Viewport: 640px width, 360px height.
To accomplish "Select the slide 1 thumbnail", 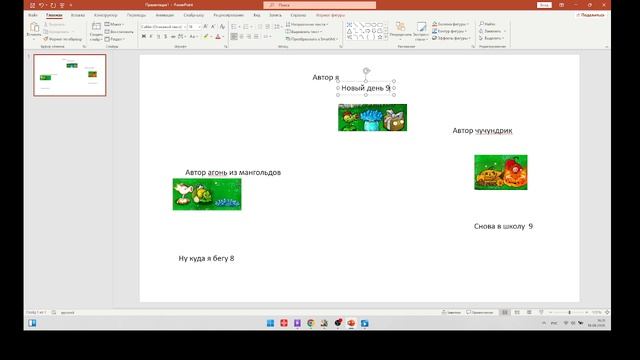I will coord(70,75).
